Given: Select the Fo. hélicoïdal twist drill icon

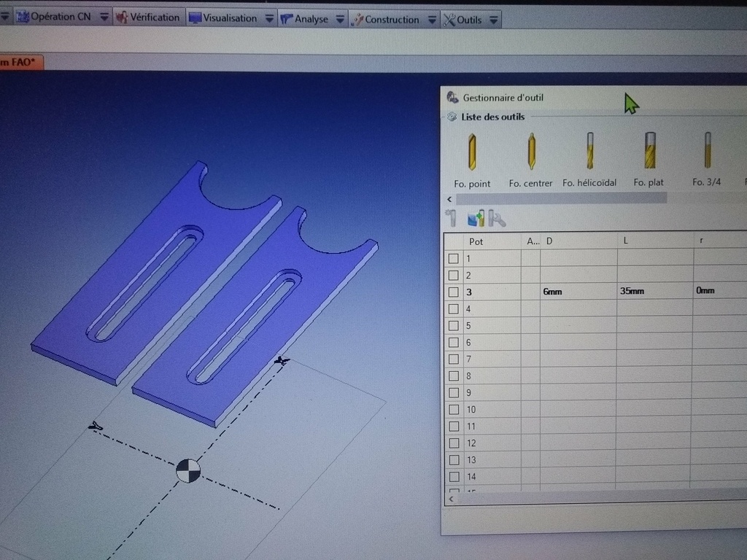Looking at the screenshot, I should pyautogui.click(x=589, y=150).
